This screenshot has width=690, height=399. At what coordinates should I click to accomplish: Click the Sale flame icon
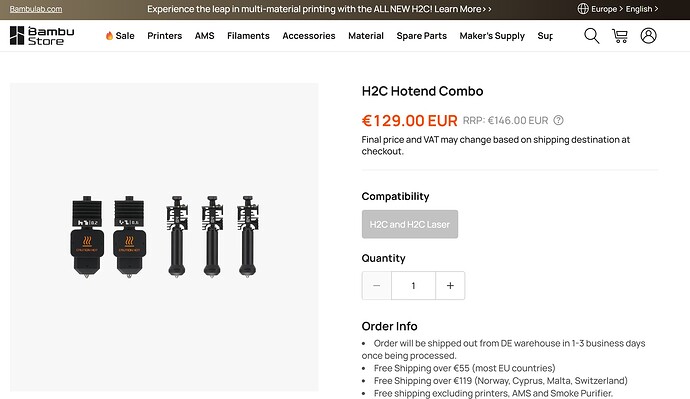tap(109, 36)
